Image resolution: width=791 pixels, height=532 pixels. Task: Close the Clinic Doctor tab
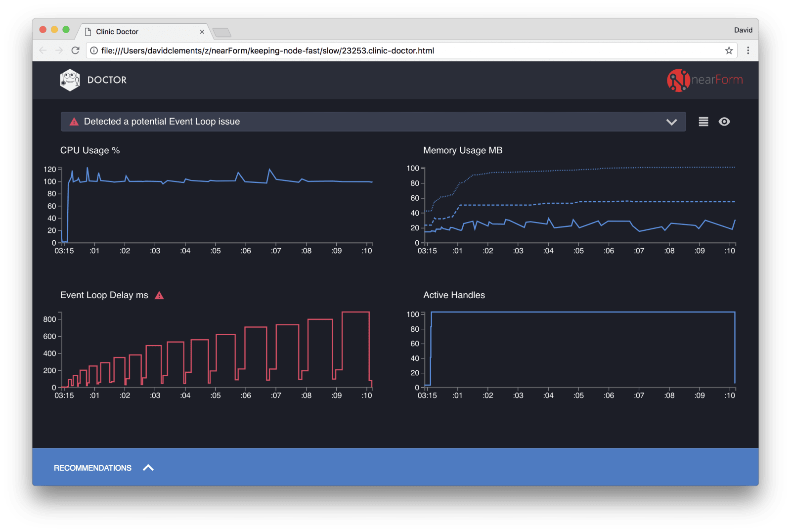tap(202, 32)
